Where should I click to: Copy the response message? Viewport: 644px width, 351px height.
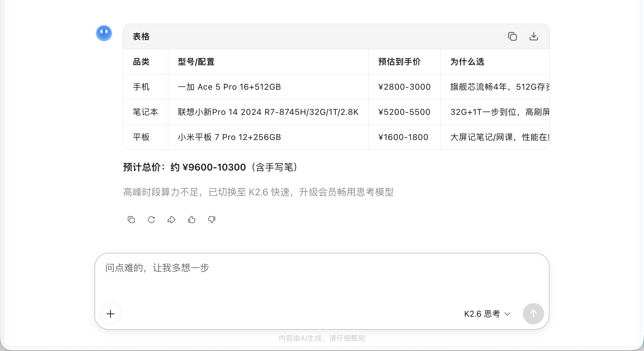[131, 220]
